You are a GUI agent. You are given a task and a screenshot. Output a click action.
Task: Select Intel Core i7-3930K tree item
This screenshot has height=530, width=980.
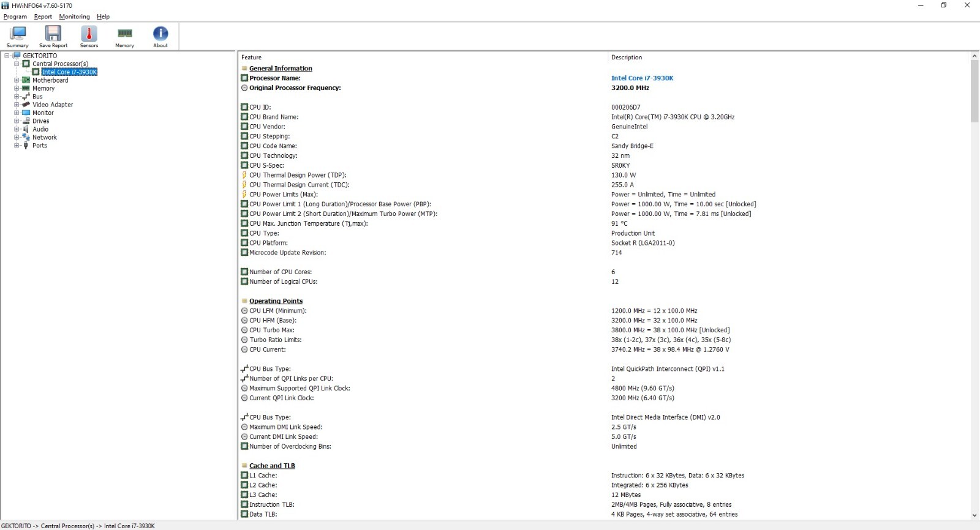tap(69, 72)
